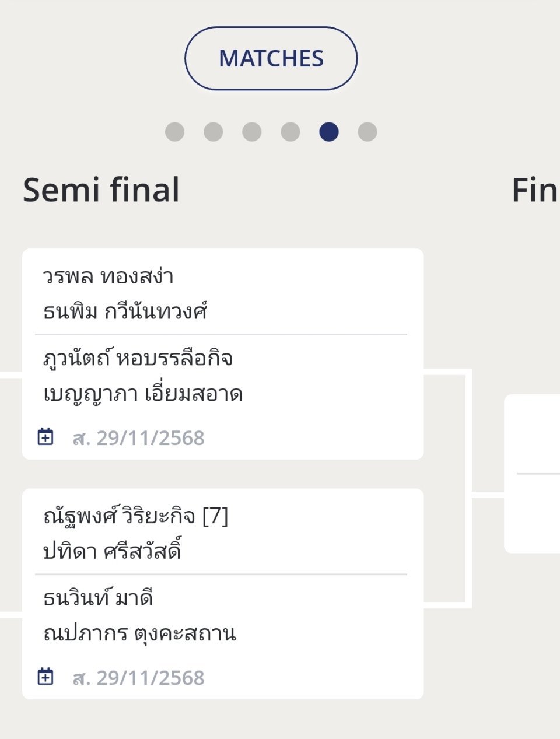Open player ธนพิม กวีนันทวงศ์
Screen dimensions: 560x739
pyautogui.click(x=125, y=312)
